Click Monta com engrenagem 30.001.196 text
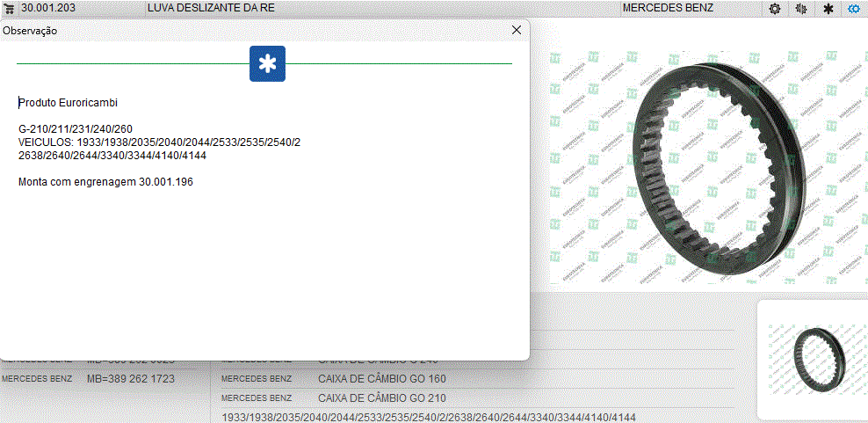The image size is (868, 423). tap(105, 182)
